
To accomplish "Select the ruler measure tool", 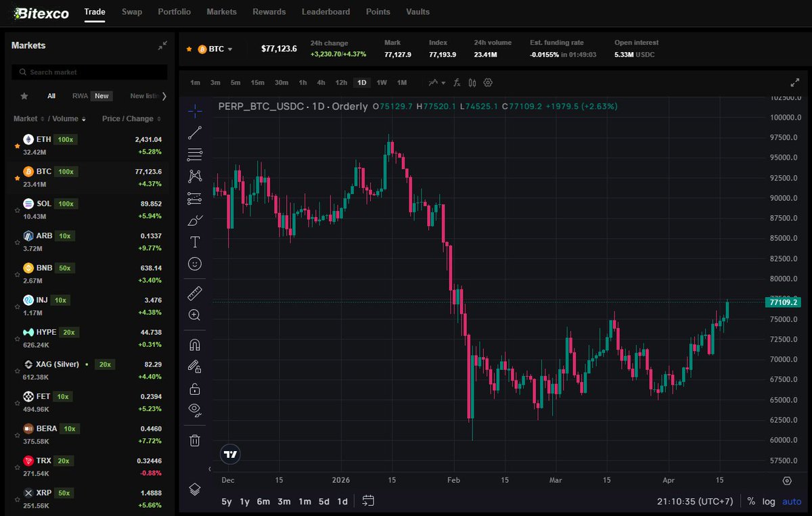I will coord(195,294).
